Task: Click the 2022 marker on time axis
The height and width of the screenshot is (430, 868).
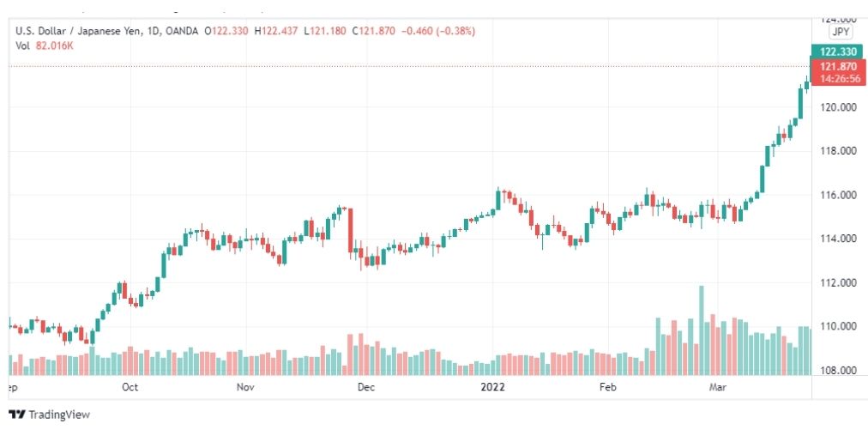Action: [x=492, y=387]
